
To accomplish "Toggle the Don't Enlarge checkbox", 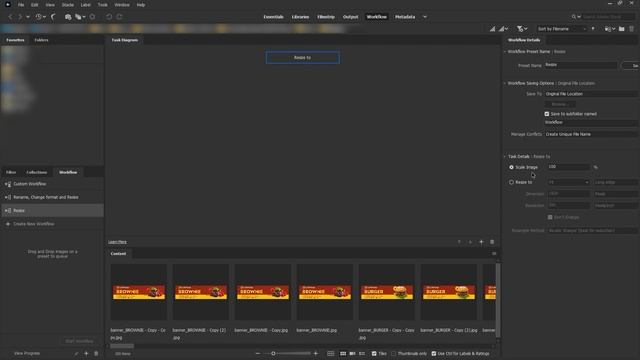I will point(550,217).
